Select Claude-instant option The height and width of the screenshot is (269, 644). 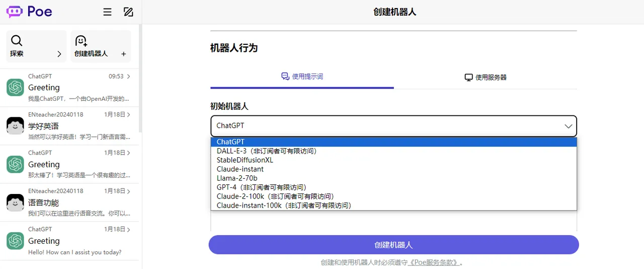coord(393,169)
